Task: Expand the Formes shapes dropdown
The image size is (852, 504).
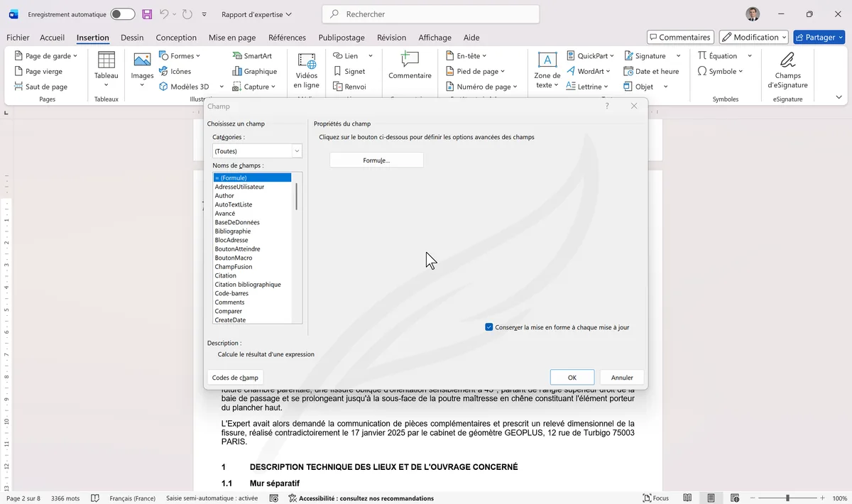Action: pos(180,56)
